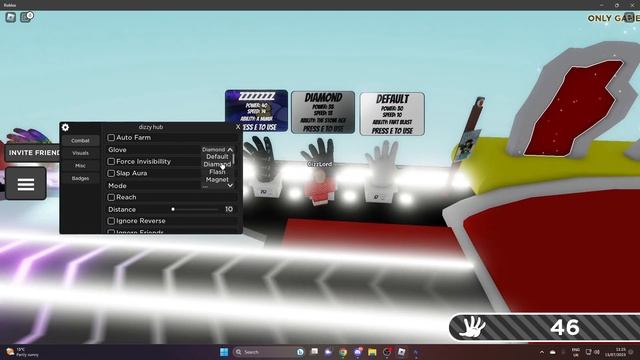Click the Glove list scrollbar
This screenshot has height=360, width=640.
234,158
